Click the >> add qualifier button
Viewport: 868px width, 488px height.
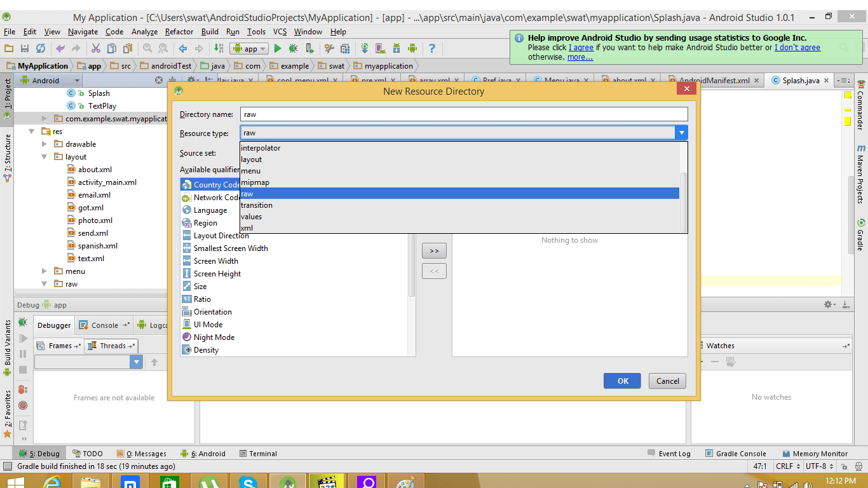tap(434, 251)
